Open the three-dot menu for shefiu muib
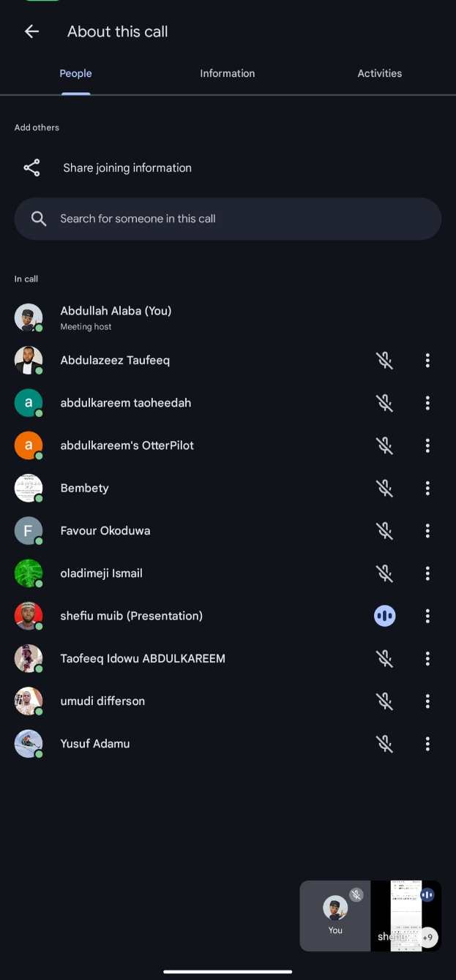 tap(427, 616)
